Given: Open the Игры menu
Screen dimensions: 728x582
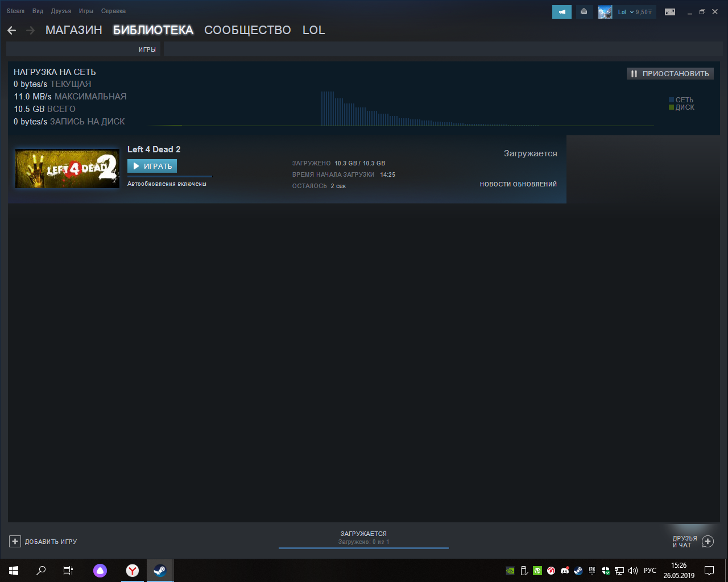Looking at the screenshot, I should tap(86, 11).
